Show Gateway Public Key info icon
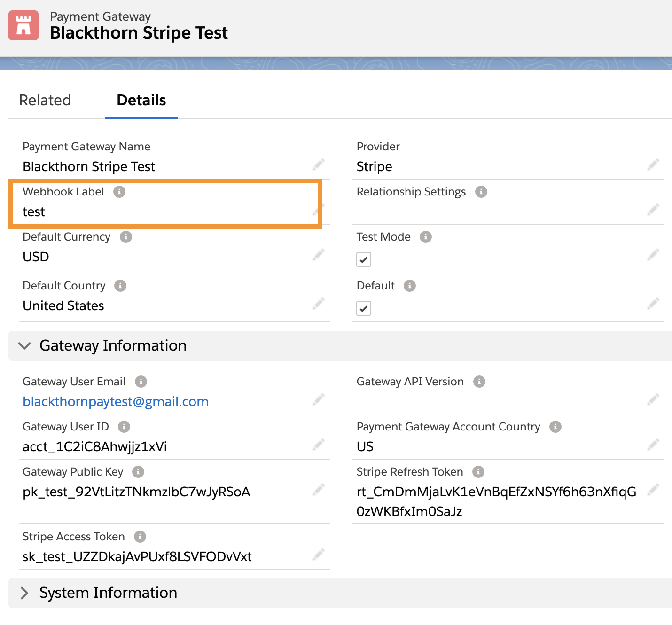Screen dimensions: 672x625 (138, 472)
